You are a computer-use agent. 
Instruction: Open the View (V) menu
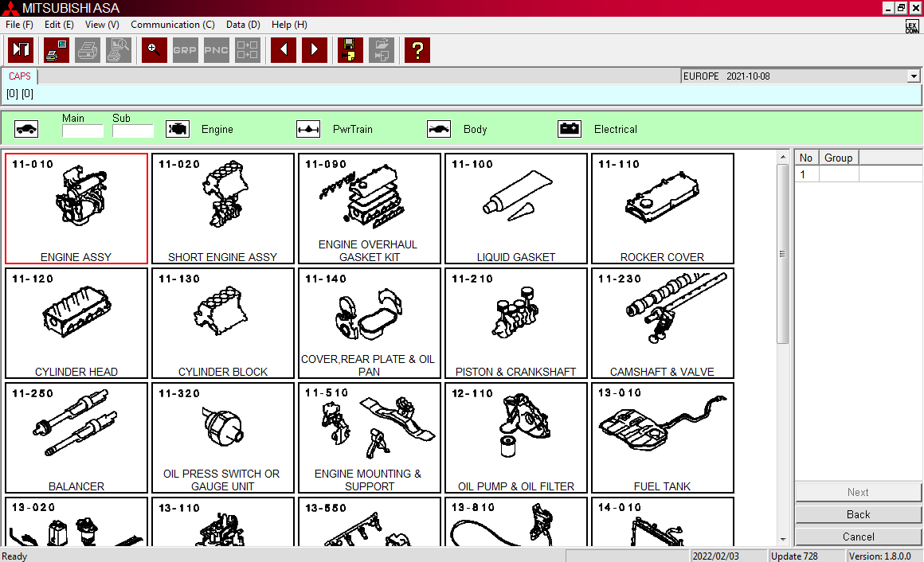102,25
